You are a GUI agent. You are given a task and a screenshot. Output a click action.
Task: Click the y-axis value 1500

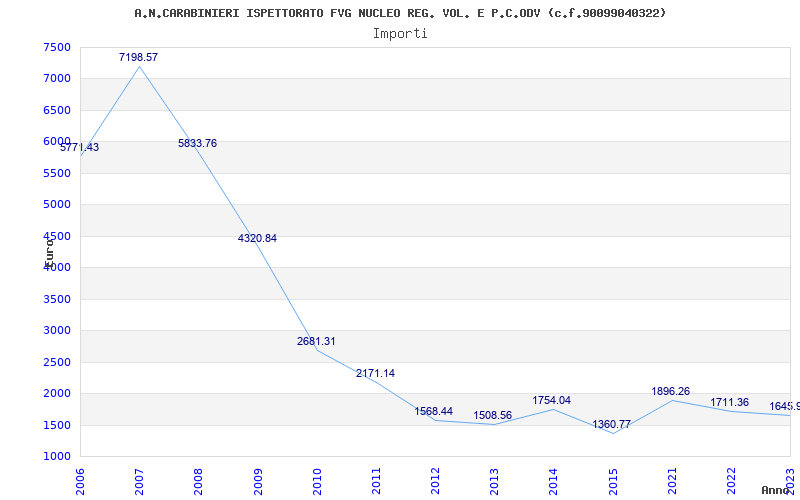tap(57, 425)
